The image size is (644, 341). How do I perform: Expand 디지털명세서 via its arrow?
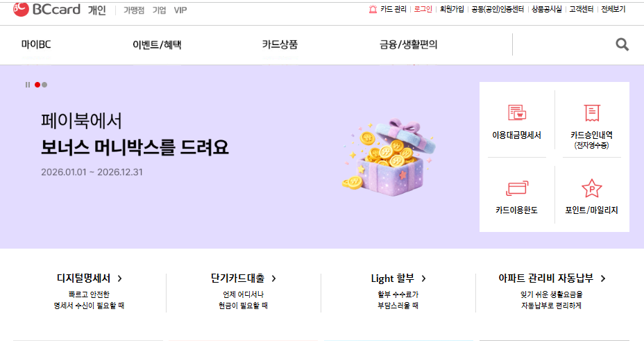(119, 278)
